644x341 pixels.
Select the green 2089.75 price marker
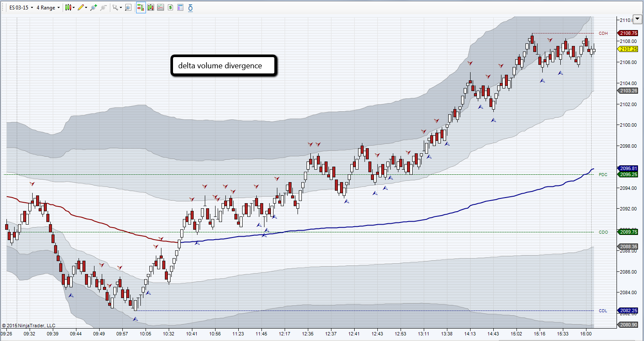pos(628,232)
